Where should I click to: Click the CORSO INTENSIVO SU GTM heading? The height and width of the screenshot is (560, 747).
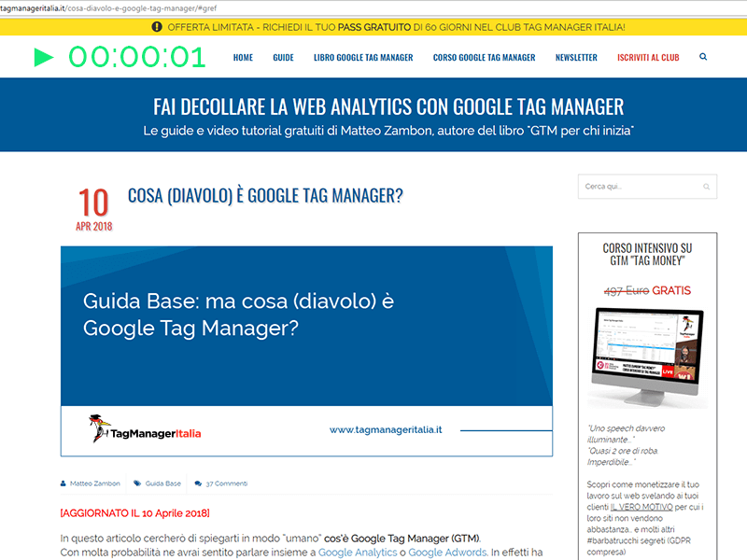coord(647,254)
